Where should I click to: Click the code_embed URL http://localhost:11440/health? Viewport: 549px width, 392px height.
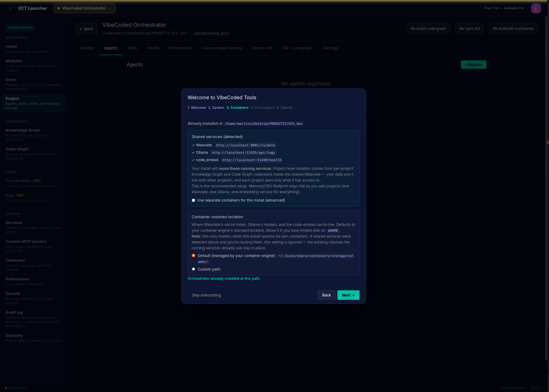tap(252, 160)
